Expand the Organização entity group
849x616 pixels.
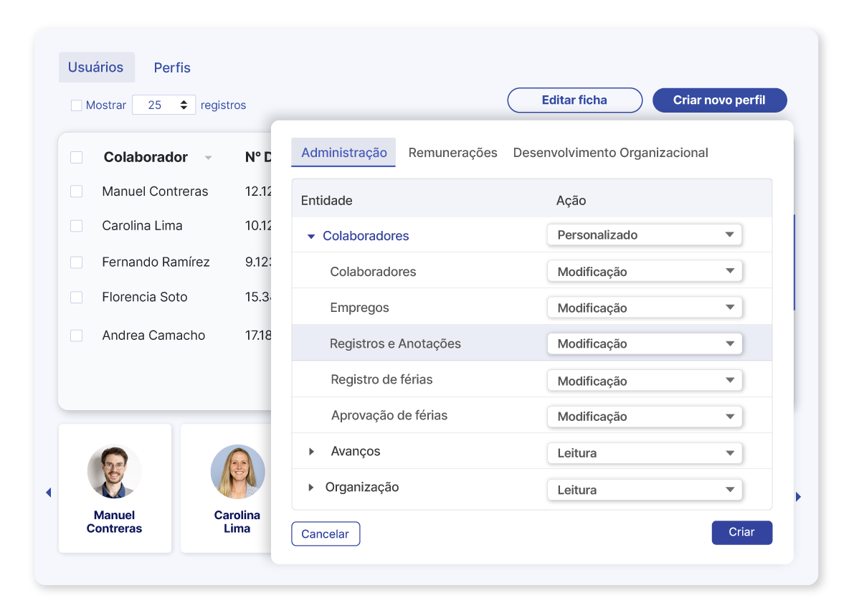point(311,487)
